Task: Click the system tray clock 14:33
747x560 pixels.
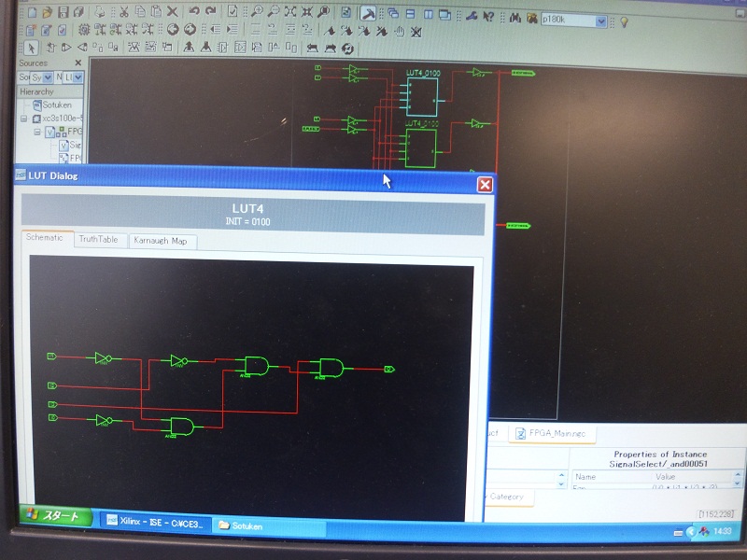Action: point(722,530)
